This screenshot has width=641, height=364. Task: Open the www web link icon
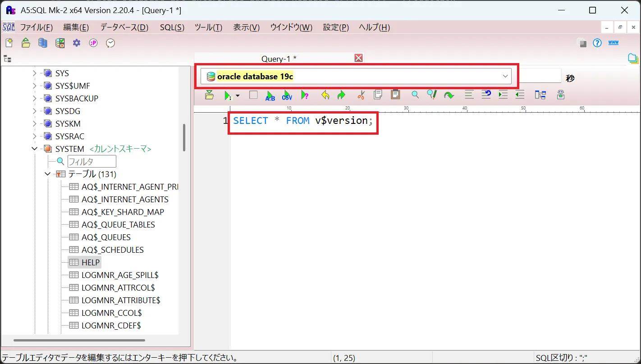click(x=614, y=43)
